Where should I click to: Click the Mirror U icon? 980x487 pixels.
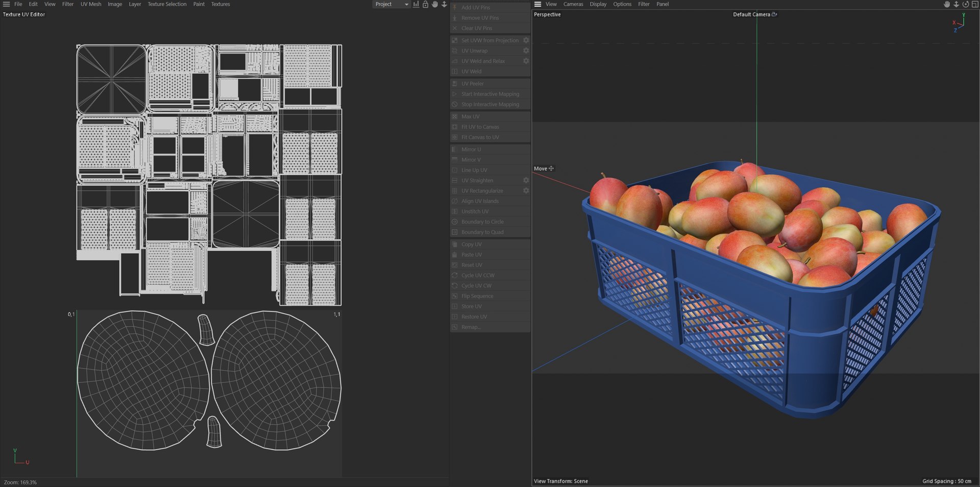455,150
